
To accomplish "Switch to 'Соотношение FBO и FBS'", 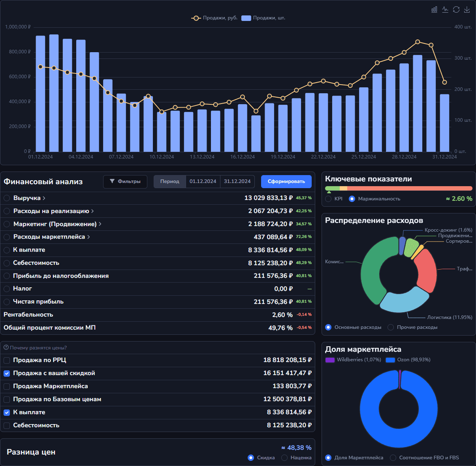I will (393, 458).
